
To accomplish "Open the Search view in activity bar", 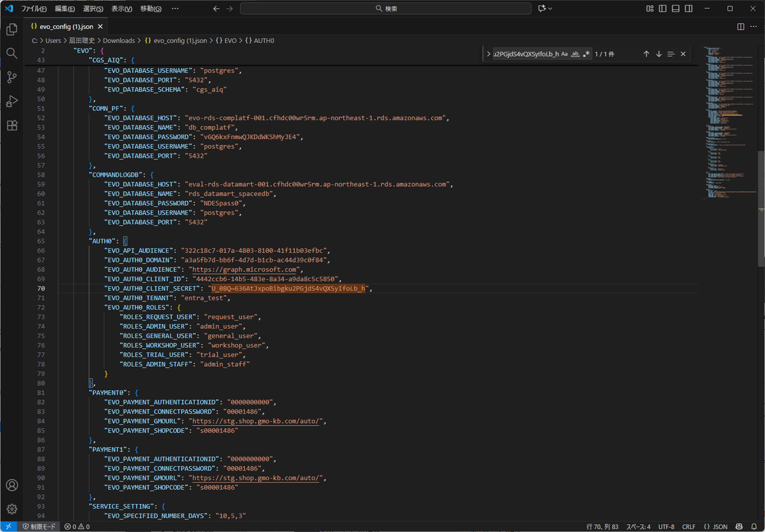I will [12, 53].
